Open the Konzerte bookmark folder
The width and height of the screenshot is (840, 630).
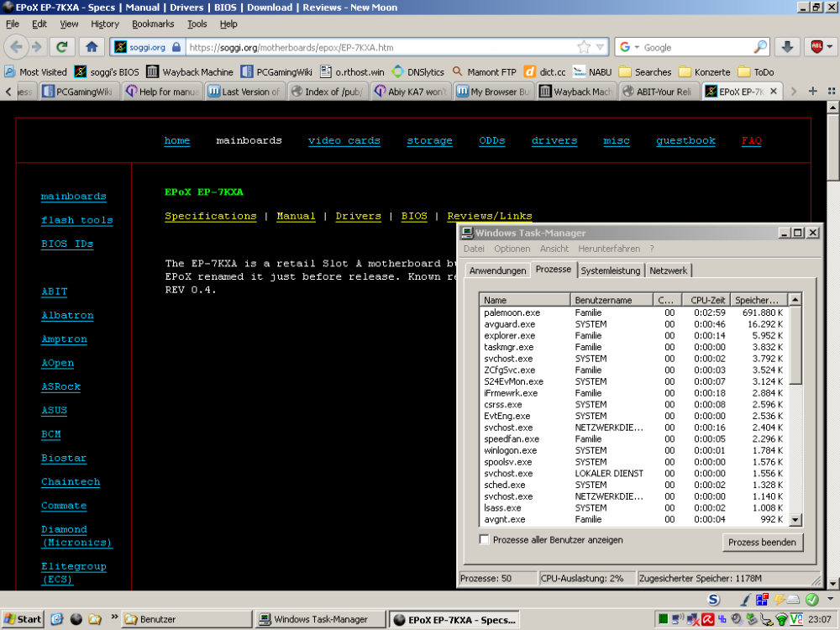point(705,71)
